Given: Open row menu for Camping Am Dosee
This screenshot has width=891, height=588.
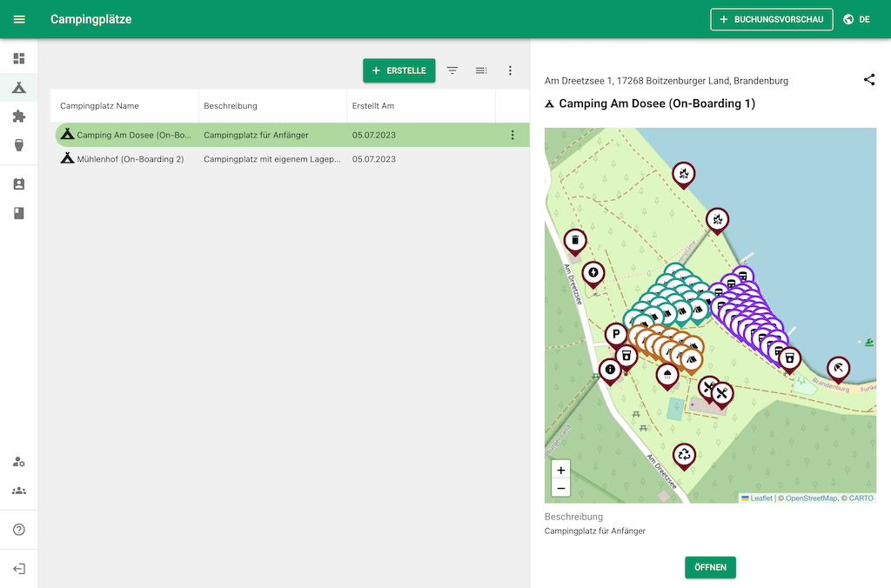Looking at the screenshot, I should click(x=512, y=135).
